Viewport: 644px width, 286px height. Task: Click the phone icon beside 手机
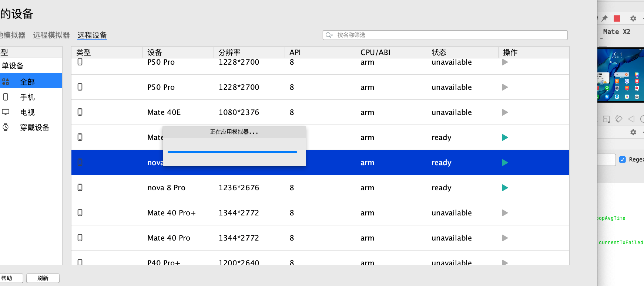(x=6, y=97)
